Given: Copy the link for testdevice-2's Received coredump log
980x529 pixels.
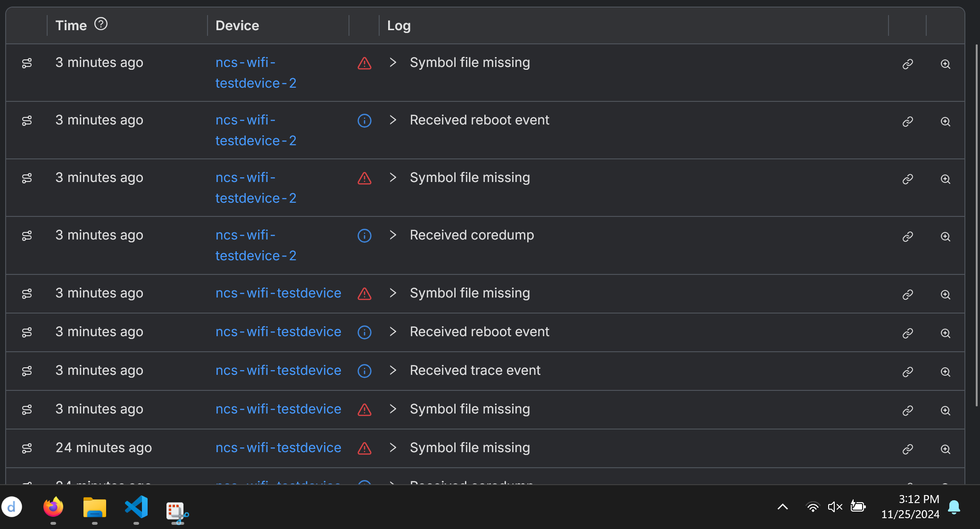Looking at the screenshot, I should click(x=908, y=237).
